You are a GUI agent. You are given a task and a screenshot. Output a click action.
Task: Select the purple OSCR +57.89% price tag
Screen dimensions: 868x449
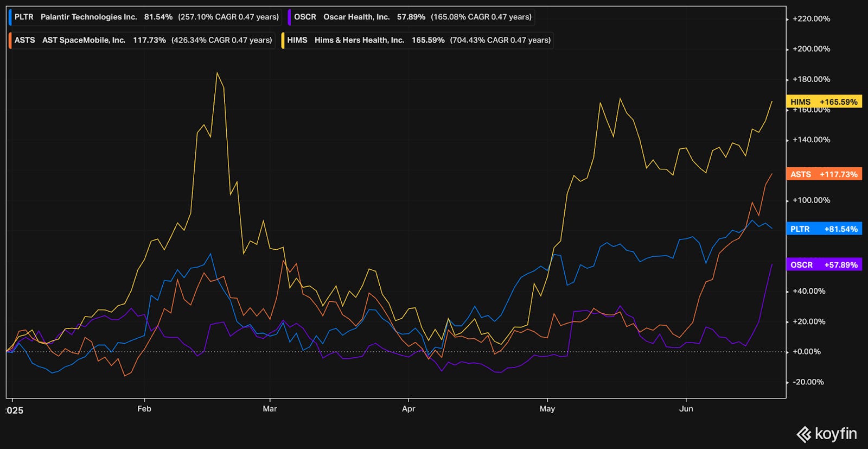click(824, 265)
